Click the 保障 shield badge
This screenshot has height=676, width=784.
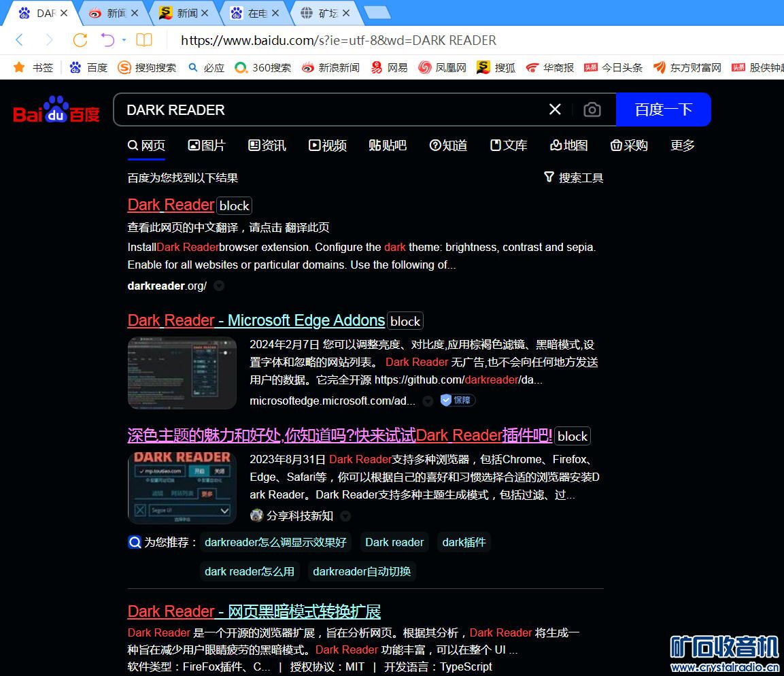pos(458,400)
